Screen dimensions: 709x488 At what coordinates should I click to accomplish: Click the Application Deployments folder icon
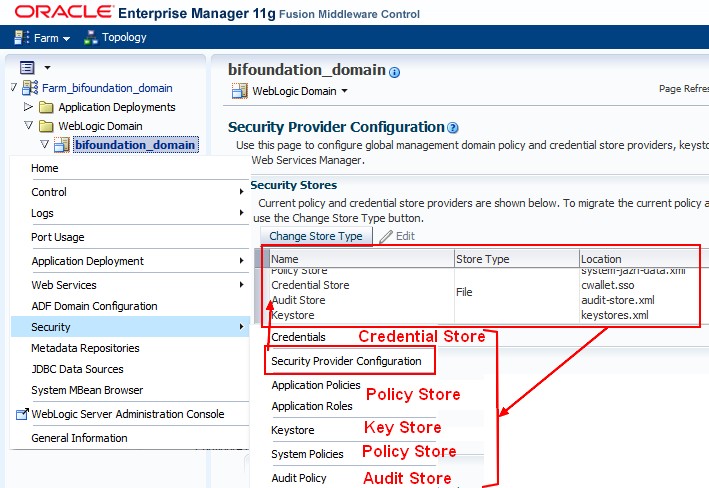pos(46,107)
